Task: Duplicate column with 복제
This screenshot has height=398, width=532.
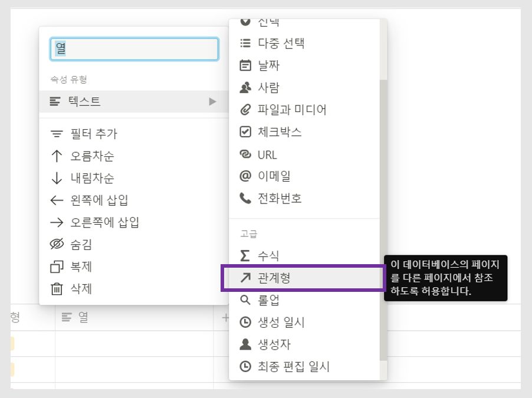Action: click(x=134, y=267)
